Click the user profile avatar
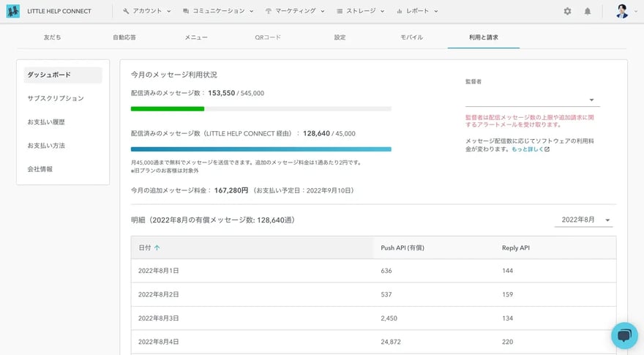The image size is (644, 355). (x=621, y=11)
